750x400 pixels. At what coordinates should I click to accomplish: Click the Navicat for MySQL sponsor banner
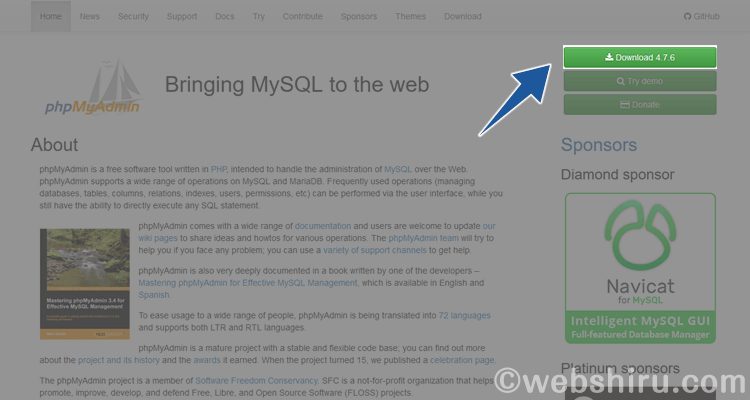point(640,268)
